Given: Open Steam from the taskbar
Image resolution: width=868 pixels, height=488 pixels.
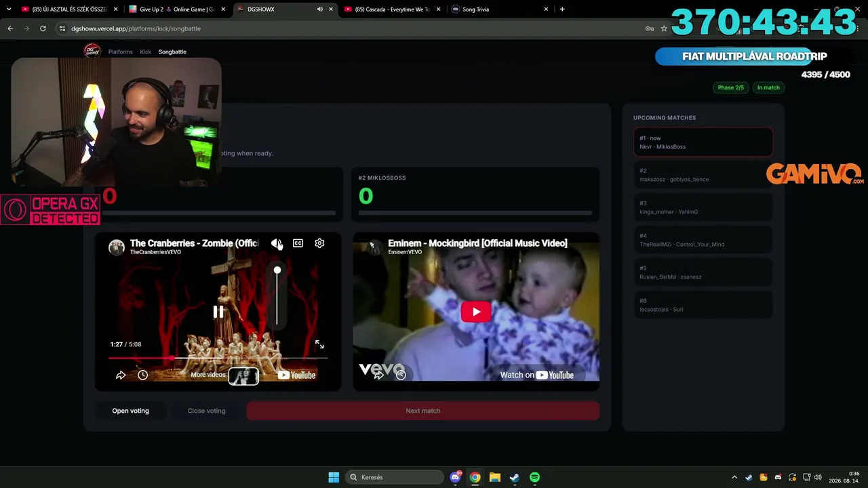Looking at the screenshot, I should (x=515, y=477).
